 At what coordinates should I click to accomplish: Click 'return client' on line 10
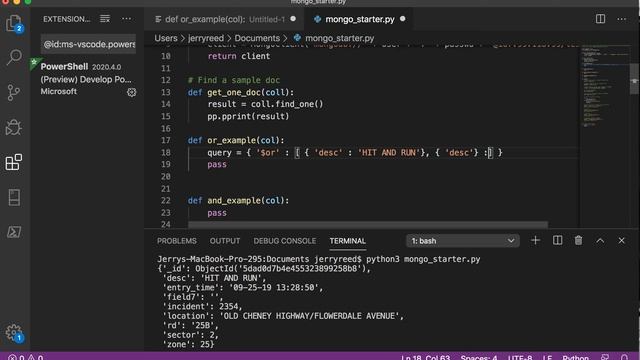point(239,56)
